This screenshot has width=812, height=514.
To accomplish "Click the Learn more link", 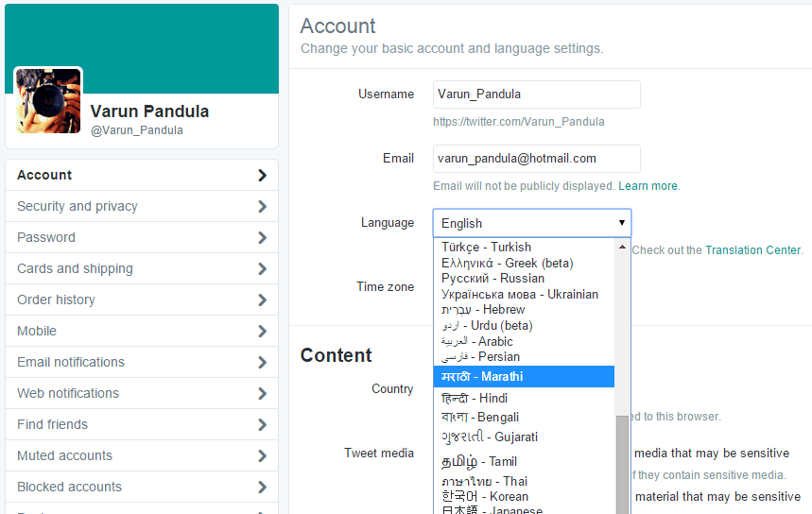I will [648, 186].
